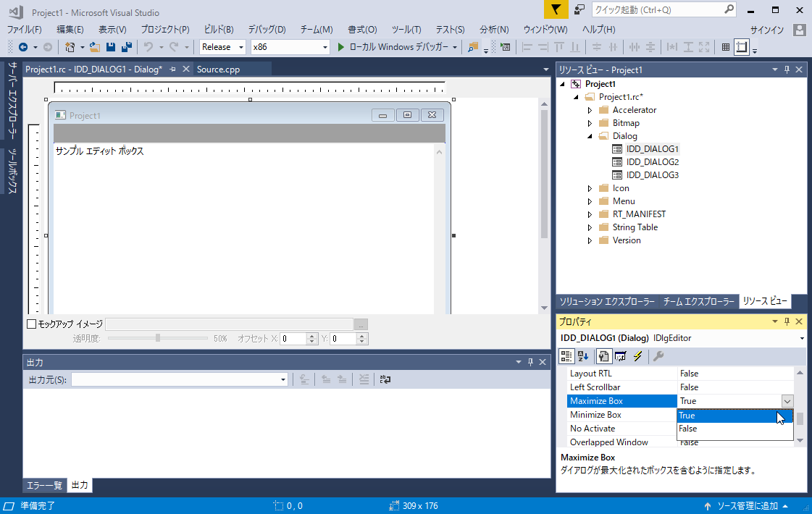Click the Messages icon in Properties toolbar
812x514 pixels.
click(x=620, y=356)
